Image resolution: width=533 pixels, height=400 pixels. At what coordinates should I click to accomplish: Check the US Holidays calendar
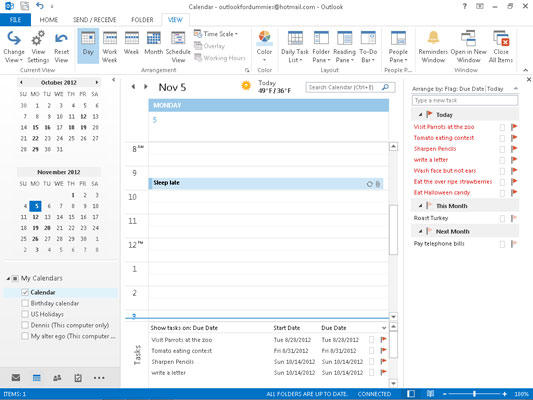[x=25, y=314]
